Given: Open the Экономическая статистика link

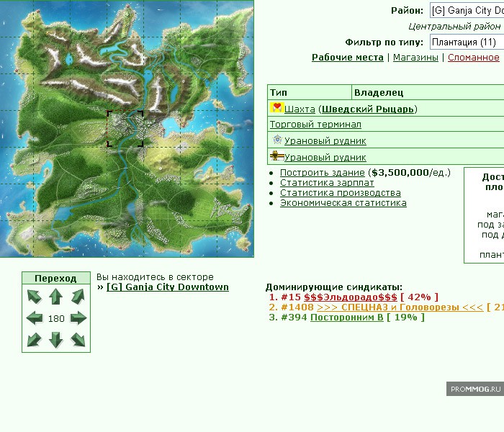Looking at the screenshot, I should [343, 203].
